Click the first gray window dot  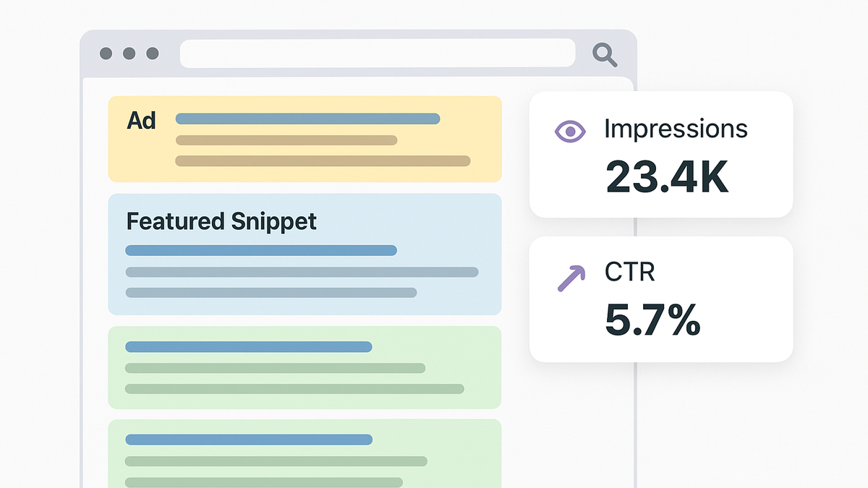[x=106, y=53]
